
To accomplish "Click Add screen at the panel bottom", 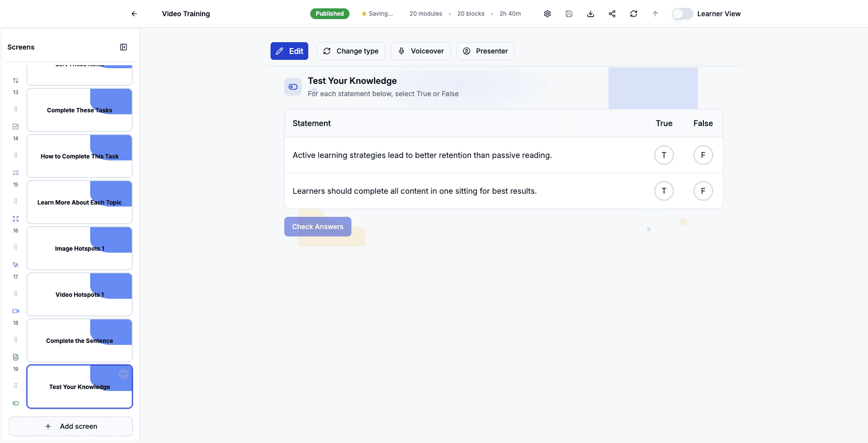I will pyautogui.click(x=71, y=426).
